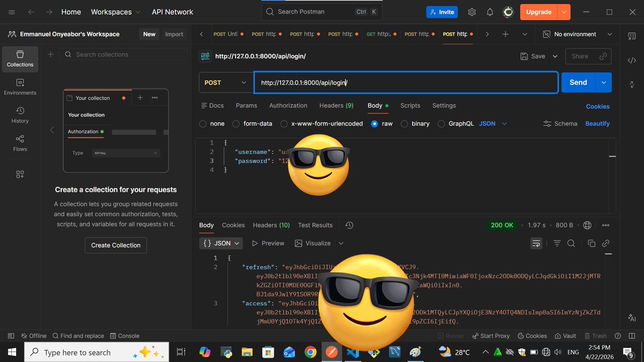Image resolution: width=644 pixels, height=362 pixels.
Task: Select the binary body type
Action: pyautogui.click(x=405, y=124)
